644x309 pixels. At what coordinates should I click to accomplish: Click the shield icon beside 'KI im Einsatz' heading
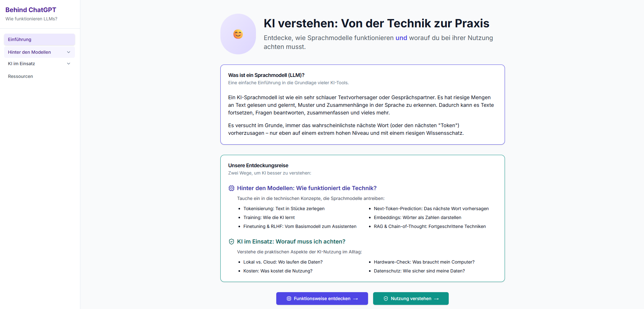pyautogui.click(x=231, y=242)
